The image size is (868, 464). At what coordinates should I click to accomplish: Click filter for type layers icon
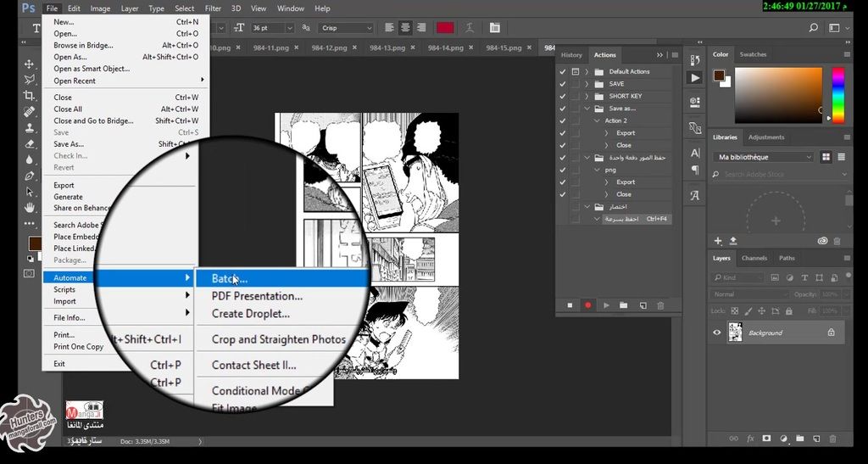pyautogui.click(x=804, y=278)
